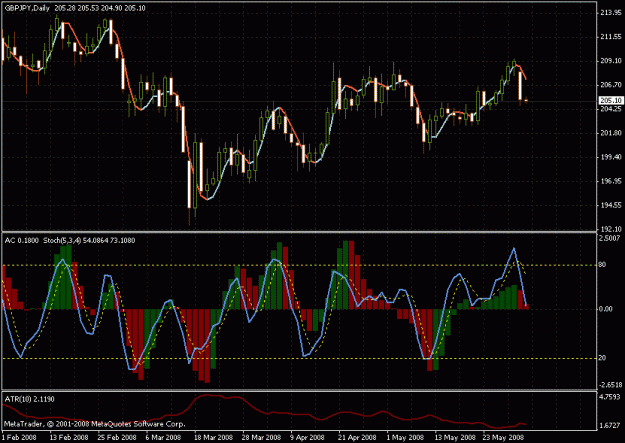Viewport: 625px width, 443px height.
Task: Click the 1 Feb 2008 date label
Action: pos(20,438)
